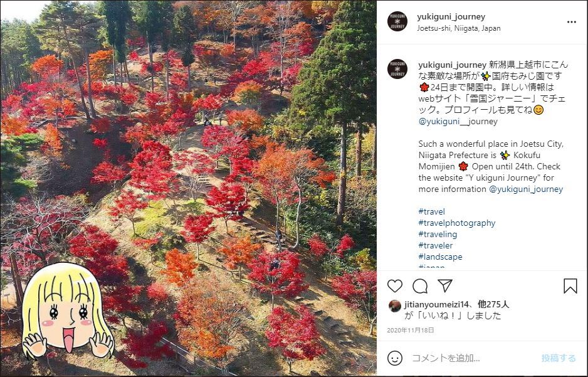Click the autumn maple garden photo
Image resolution: width=588 pixels, height=377 pixels.
[188, 188]
